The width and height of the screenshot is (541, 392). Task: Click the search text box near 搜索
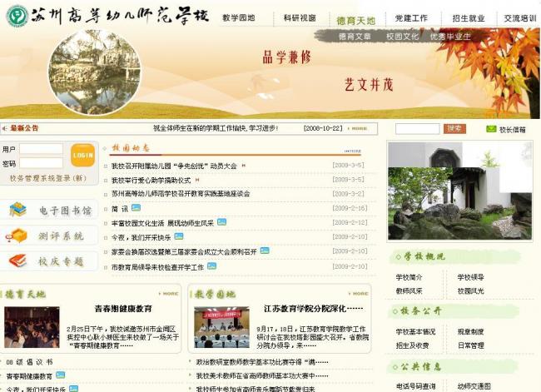click(417, 129)
